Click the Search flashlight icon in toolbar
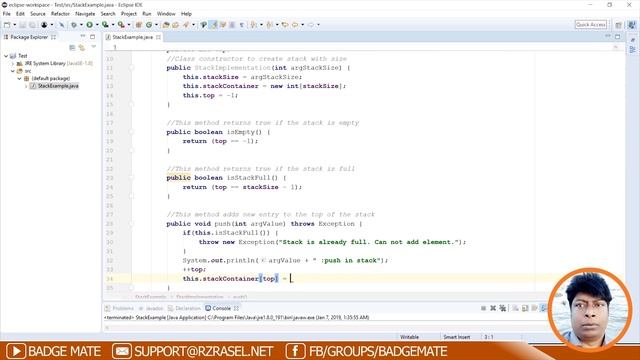640x360 pixels. [186, 25]
